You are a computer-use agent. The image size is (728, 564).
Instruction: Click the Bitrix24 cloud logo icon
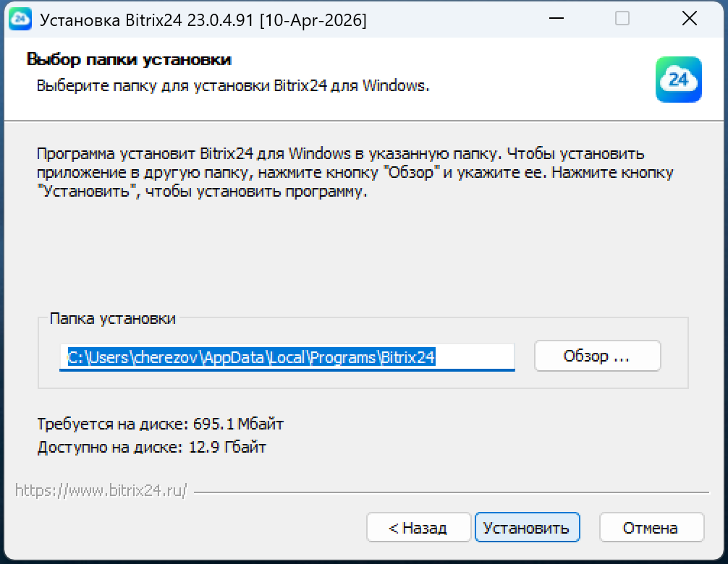coord(678,80)
